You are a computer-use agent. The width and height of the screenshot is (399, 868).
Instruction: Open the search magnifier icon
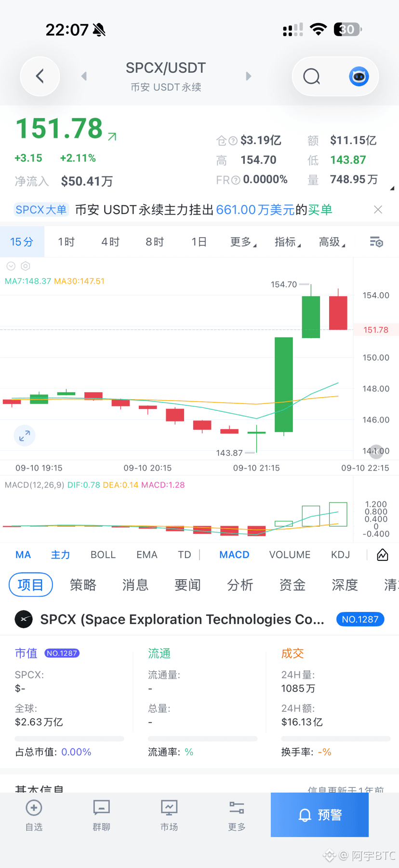click(x=312, y=76)
